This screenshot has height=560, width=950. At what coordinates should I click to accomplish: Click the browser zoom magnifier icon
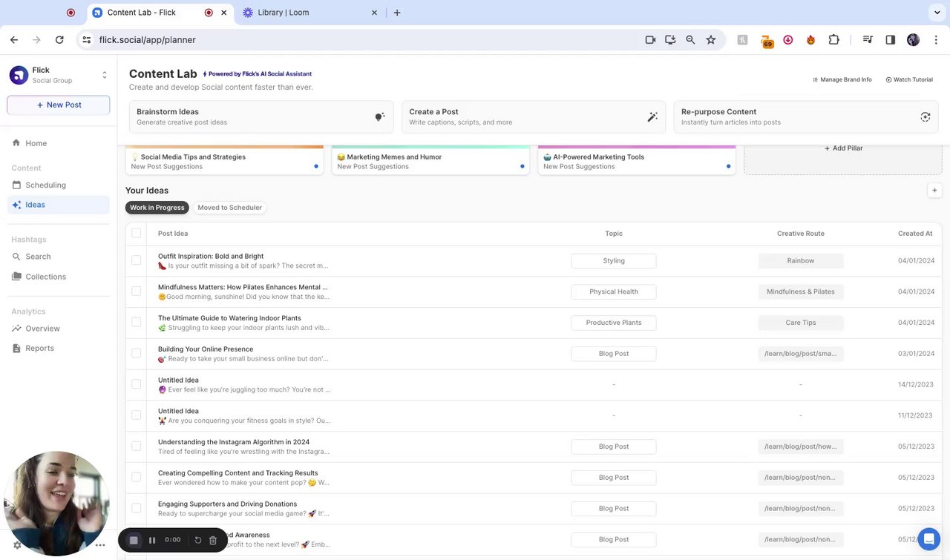pyautogui.click(x=690, y=40)
